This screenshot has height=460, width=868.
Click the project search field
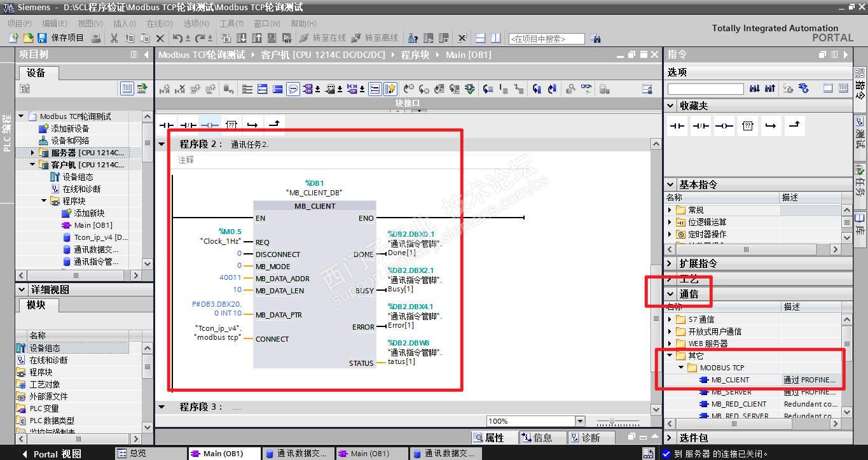pyautogui.click(x=546, y=39)
